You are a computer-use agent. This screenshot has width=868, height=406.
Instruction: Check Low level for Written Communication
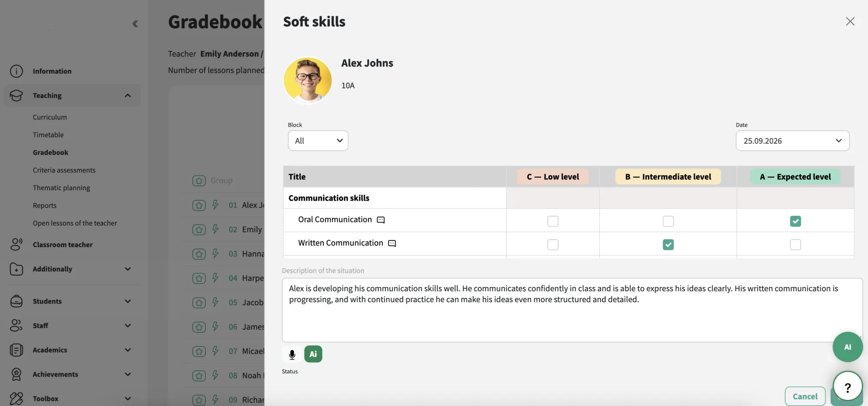[553, 244]
